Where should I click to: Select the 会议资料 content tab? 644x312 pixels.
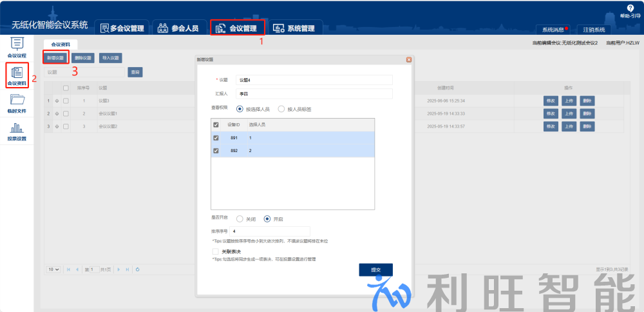coord(61,44)
